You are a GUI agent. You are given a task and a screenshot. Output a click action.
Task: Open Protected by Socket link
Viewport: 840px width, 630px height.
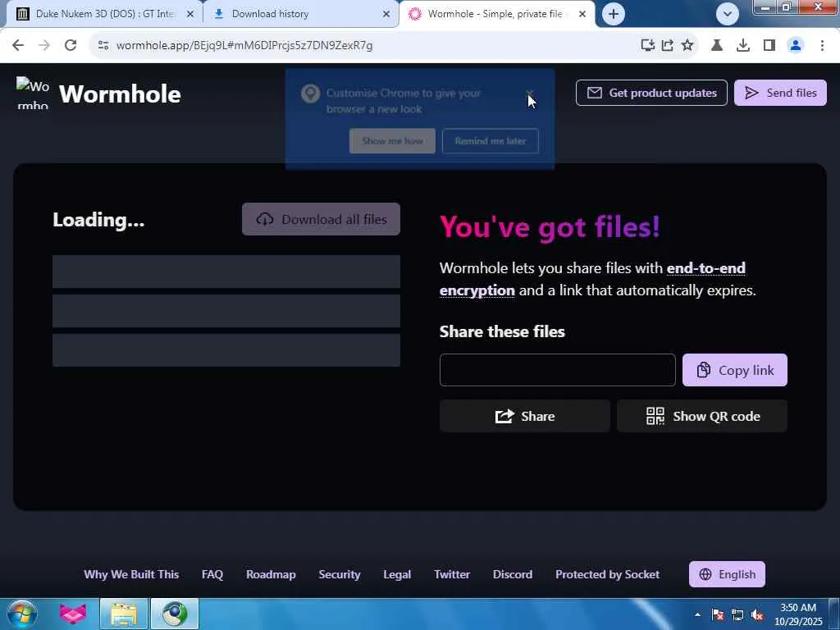[x=607, y=574]
